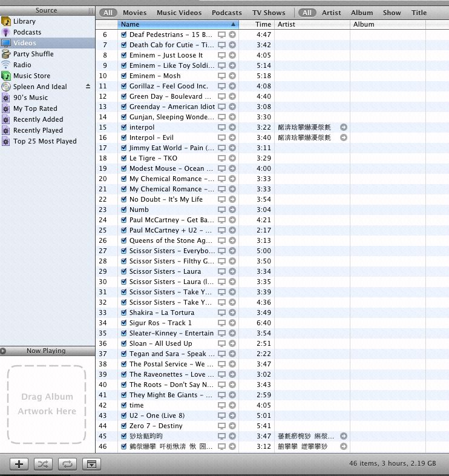Filter videos by Movies

134,13
